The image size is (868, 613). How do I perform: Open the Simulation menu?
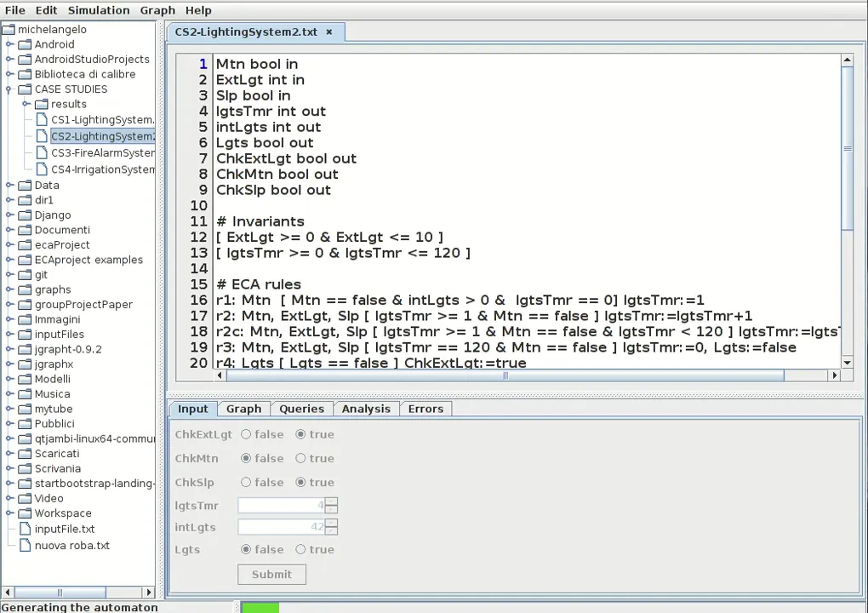pos(99,10)
